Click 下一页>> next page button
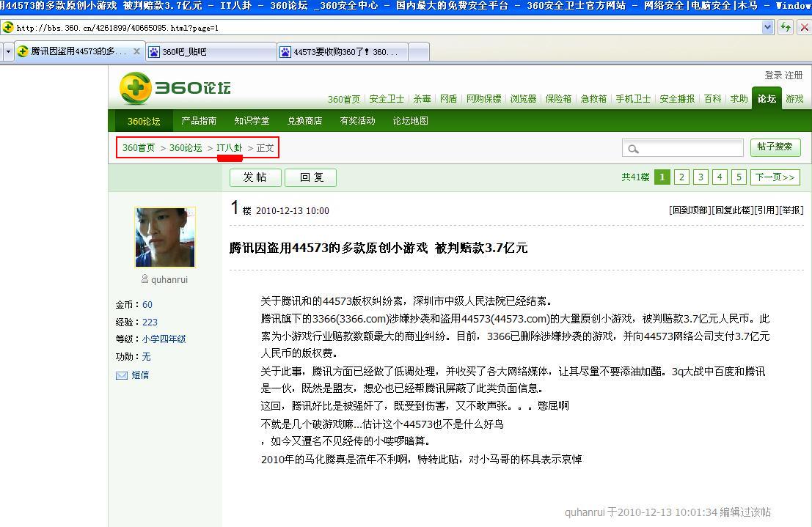Image resolution: width=812 pixels, height=527 pixels. click(775, 177)
